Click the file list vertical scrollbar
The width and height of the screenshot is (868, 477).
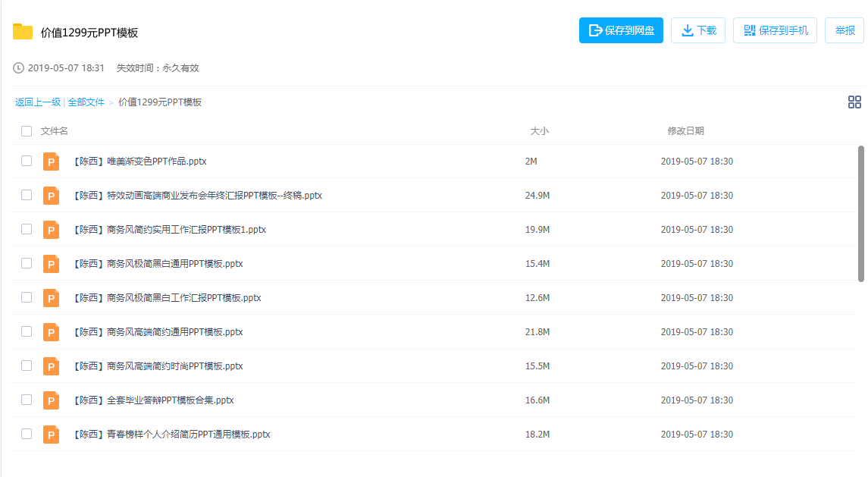coord(861,214)
